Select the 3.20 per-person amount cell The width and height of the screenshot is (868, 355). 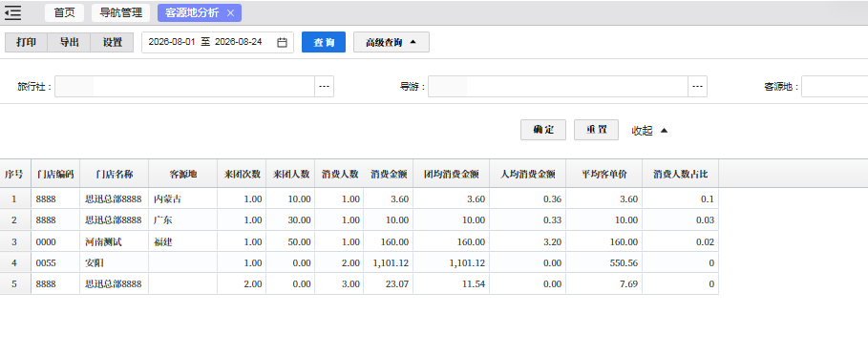(527, 241)
